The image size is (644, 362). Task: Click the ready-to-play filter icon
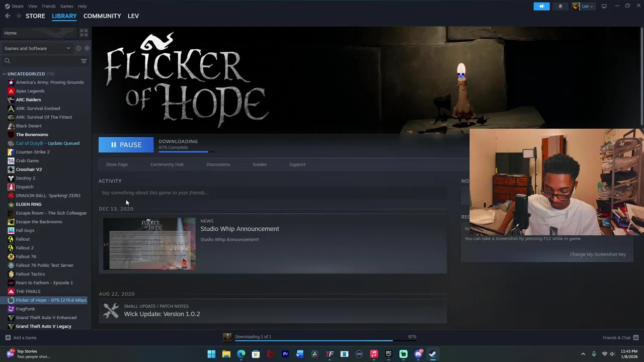pyautogui.click(x=87, y=48)
